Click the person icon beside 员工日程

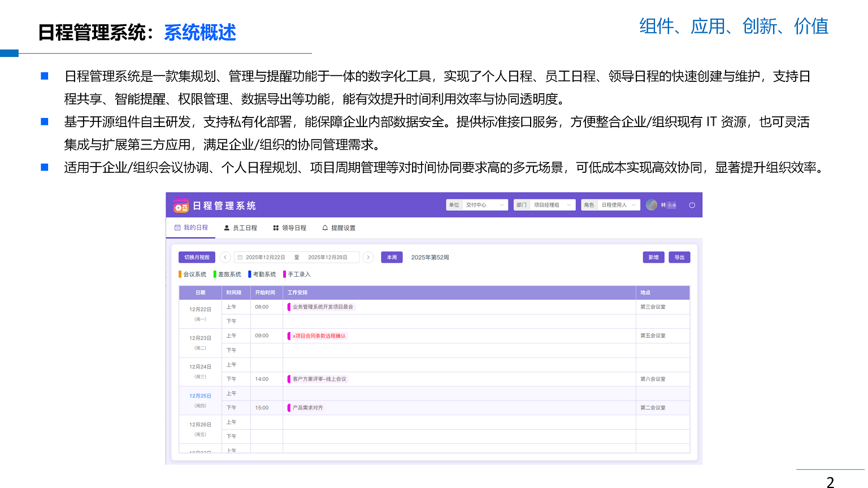pos(227,228)
